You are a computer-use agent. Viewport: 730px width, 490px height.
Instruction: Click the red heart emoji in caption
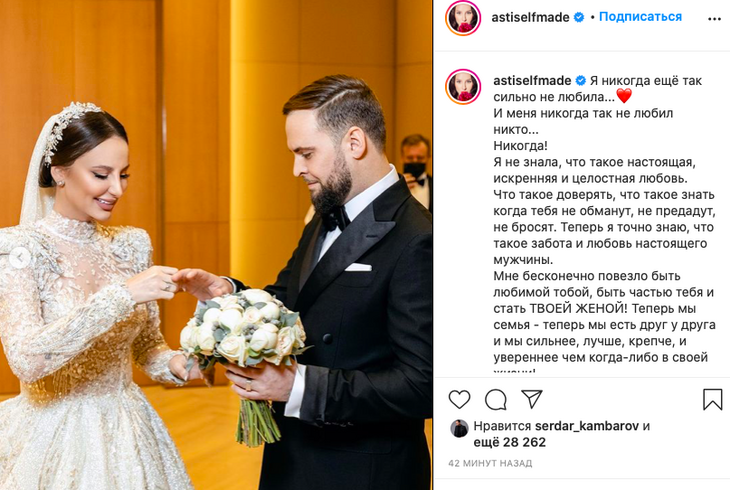click(624, 96)
